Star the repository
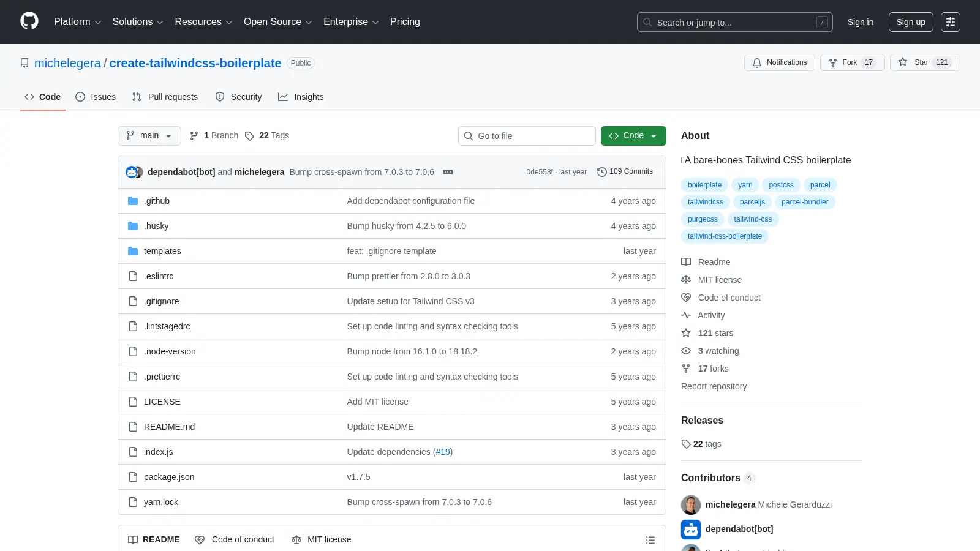The height and width of the screenshot is (551, 980). 925,62
